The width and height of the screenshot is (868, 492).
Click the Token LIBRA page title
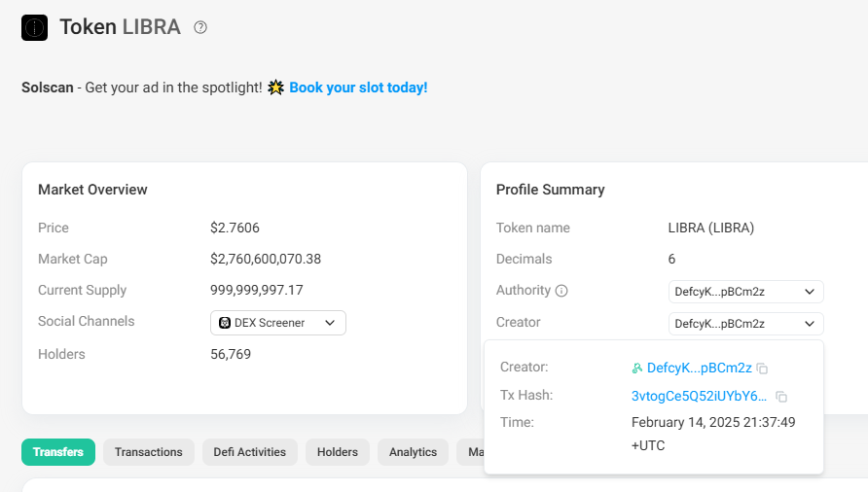[x=120, y=27]
